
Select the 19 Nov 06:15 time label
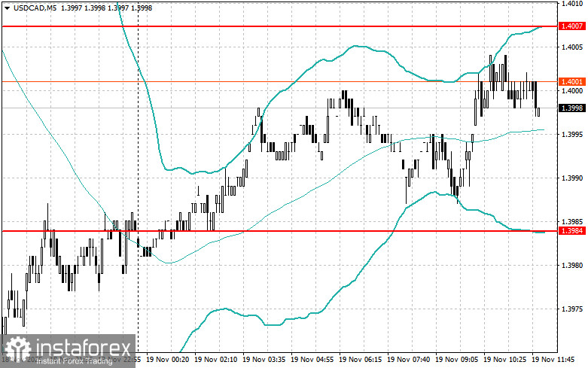coord(361,360)
